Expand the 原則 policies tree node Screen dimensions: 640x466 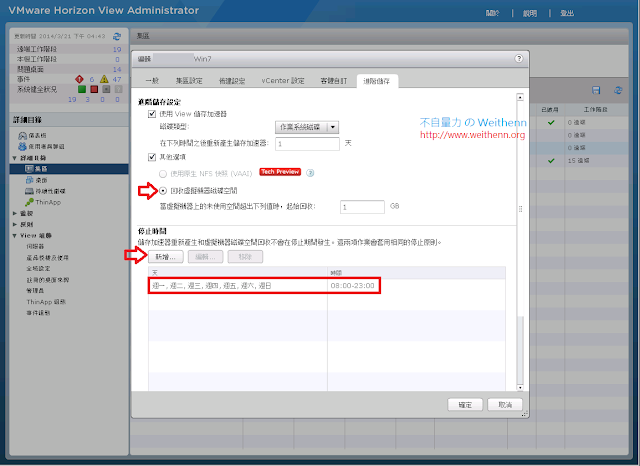point(15,224)
